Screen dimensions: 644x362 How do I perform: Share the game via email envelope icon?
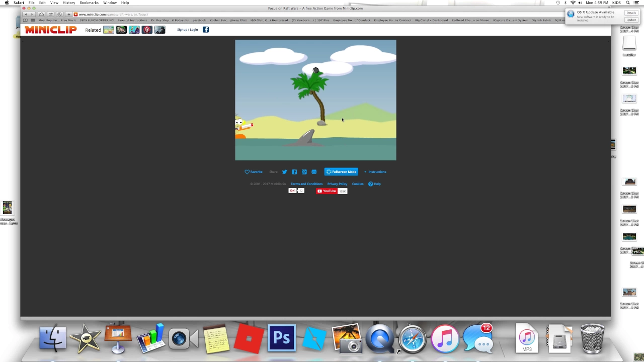[x=314, y=172]
